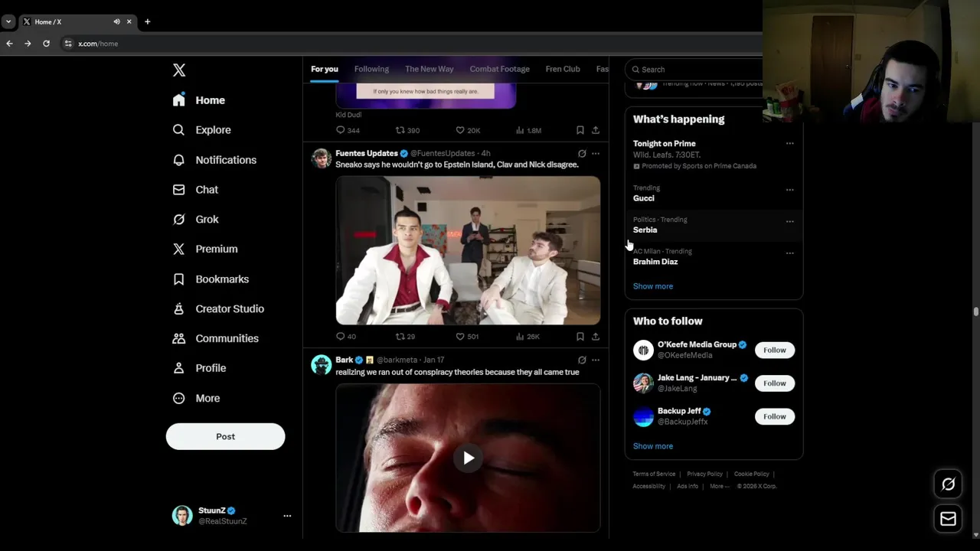The width and height of the screenshot is (980, 551).
Task: Show more under Who to follow
Action: (x=653, y=446)
